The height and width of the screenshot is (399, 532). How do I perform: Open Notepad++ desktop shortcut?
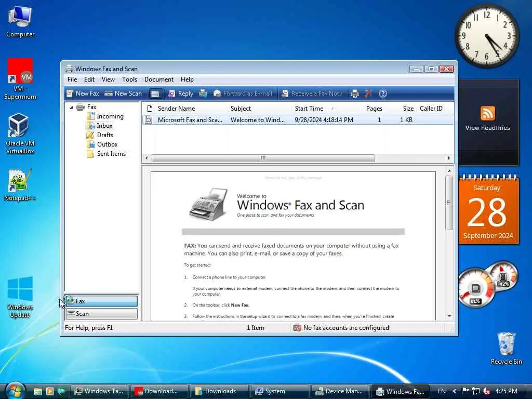pos(20,185)
